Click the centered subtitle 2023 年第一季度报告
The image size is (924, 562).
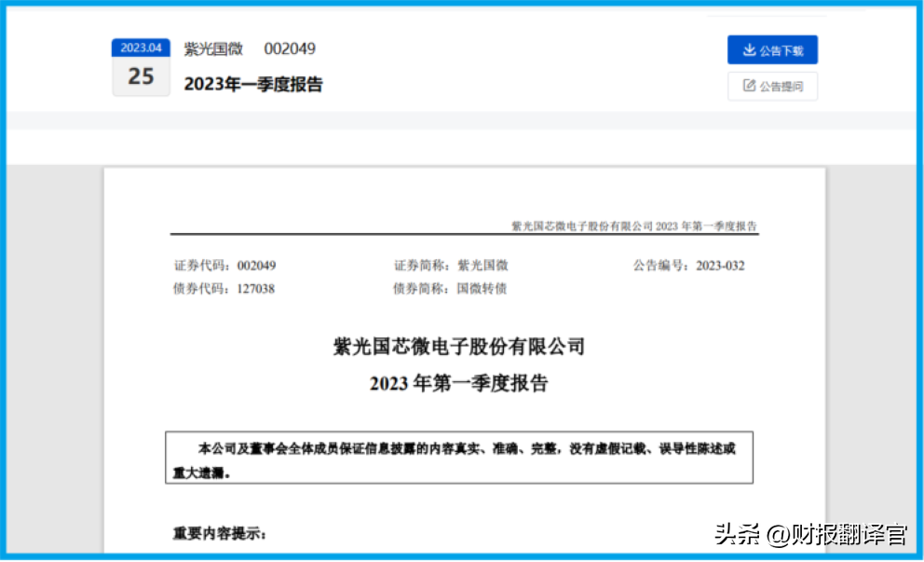click(x=459, y=383)
